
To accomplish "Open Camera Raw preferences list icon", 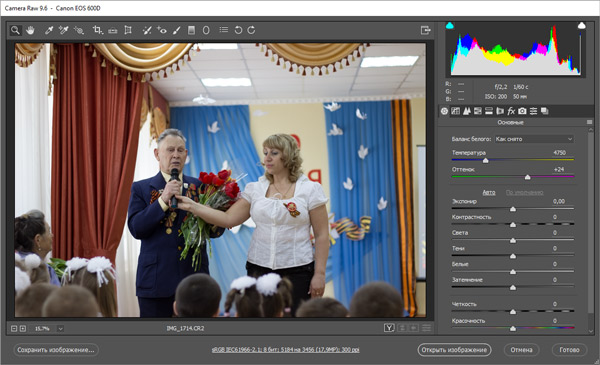I will tap(224, 30).
